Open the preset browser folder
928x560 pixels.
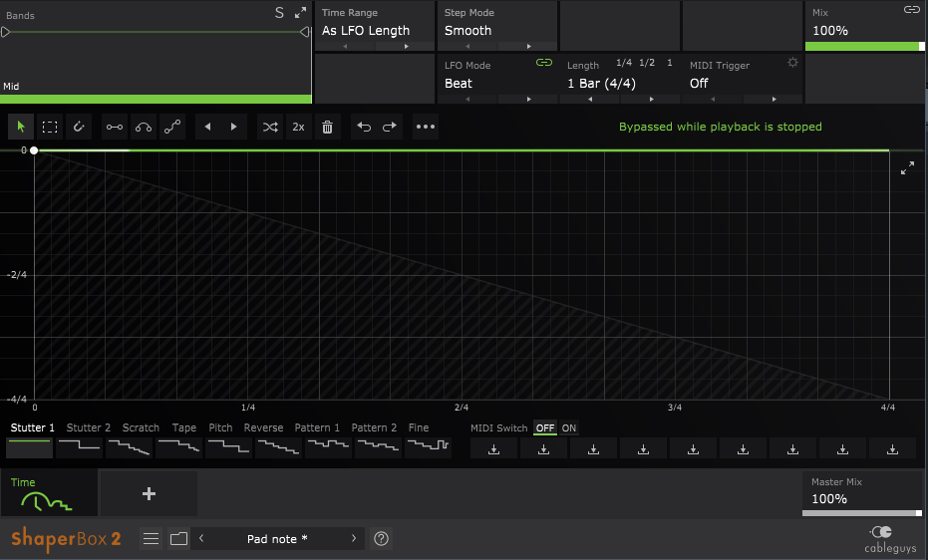[x=178, y=539]
